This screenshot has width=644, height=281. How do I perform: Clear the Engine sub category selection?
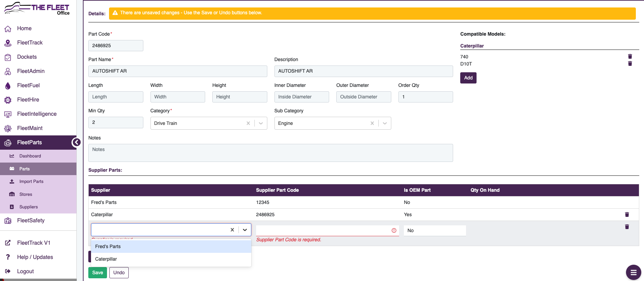[x=372, y=123]
